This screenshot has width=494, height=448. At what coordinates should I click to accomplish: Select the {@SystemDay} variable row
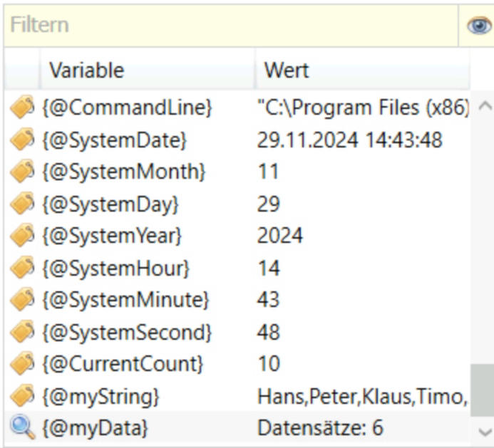(x=110, y=204)
